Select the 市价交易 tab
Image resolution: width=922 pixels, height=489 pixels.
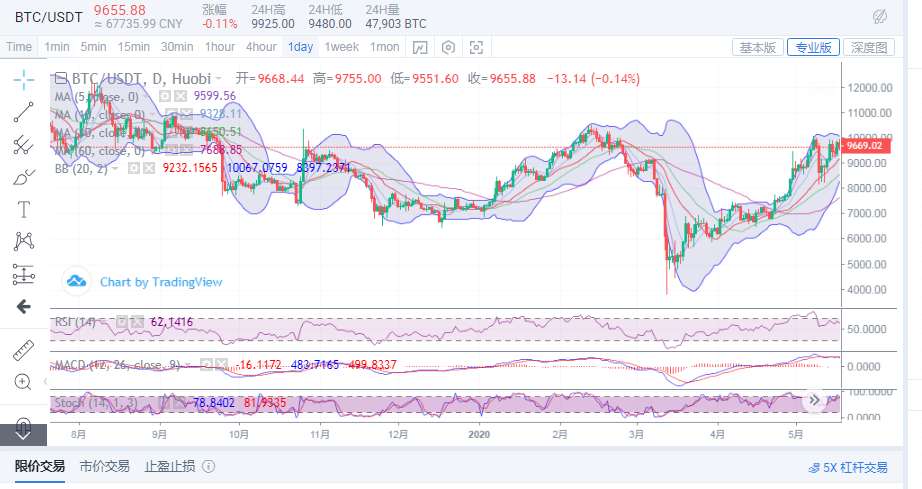(104, 466)
